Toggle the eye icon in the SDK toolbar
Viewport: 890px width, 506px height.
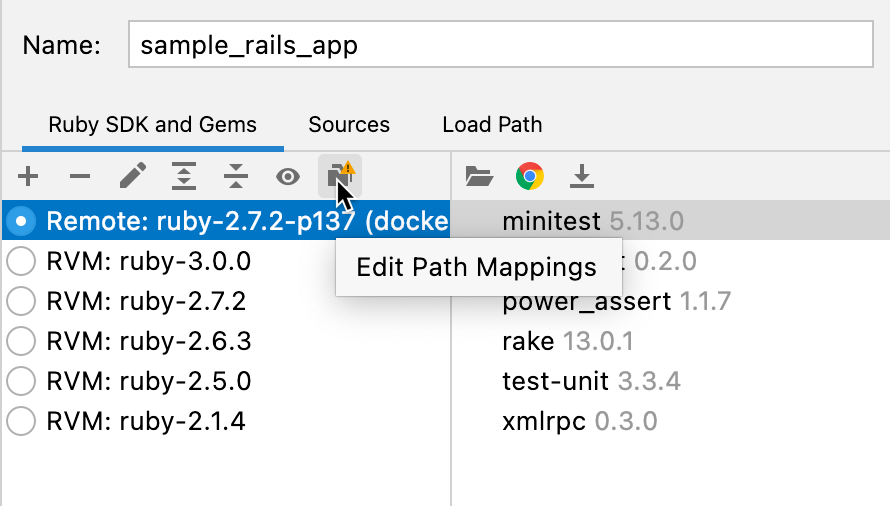(288, 177)
